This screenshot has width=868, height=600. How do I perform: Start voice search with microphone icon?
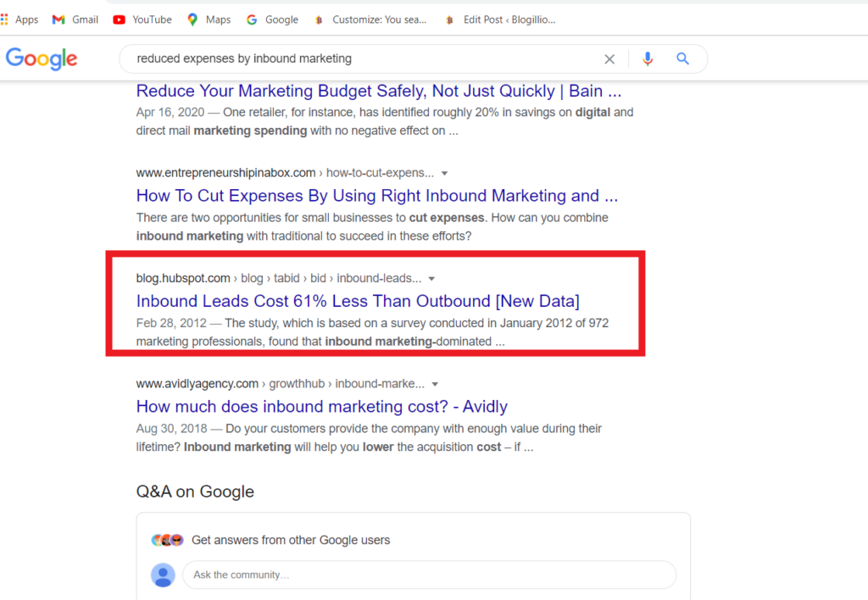648,59
